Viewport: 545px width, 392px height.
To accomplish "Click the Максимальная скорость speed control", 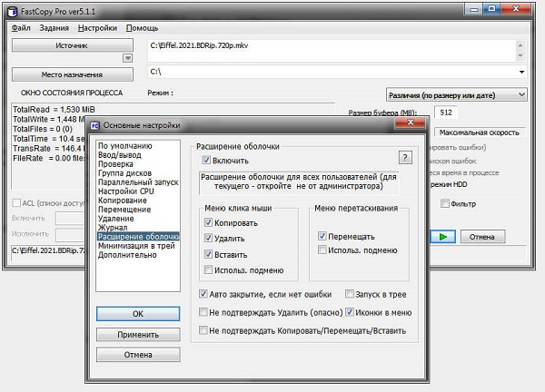I will [480, 132].
